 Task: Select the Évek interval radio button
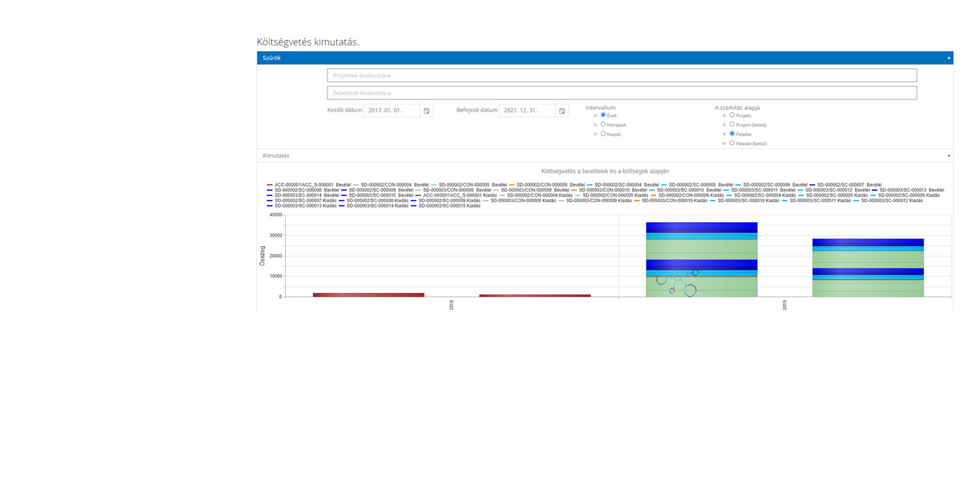[x=603, y=115]
